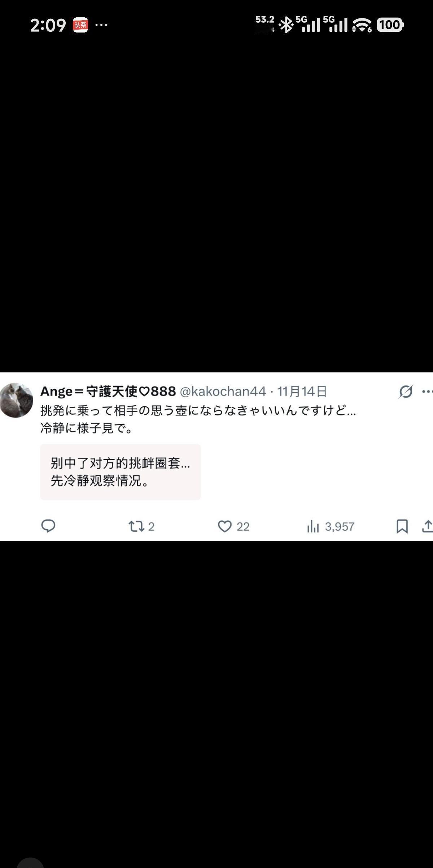Viewport: 433px width, 868px height.
Task: Tap the 2:09 clock in status bar
Action: pyautogui.click(x=48, y=25)
